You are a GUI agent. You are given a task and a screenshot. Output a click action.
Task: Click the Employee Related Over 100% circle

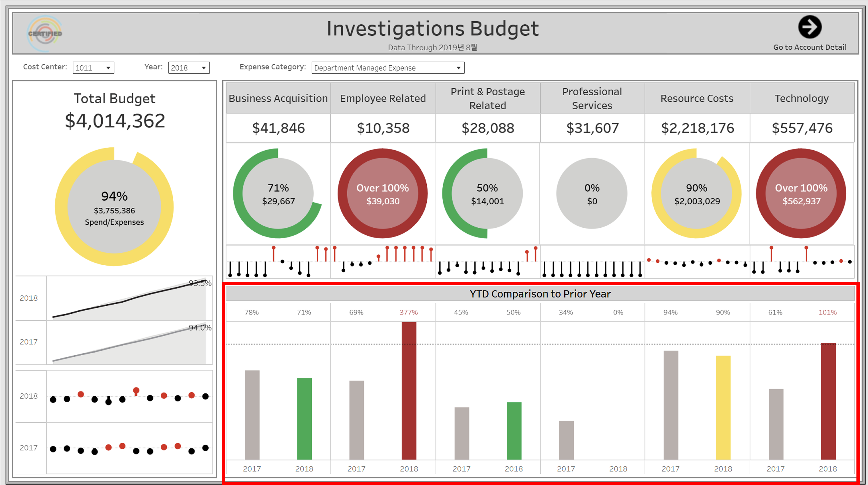[x=382, y=194]
